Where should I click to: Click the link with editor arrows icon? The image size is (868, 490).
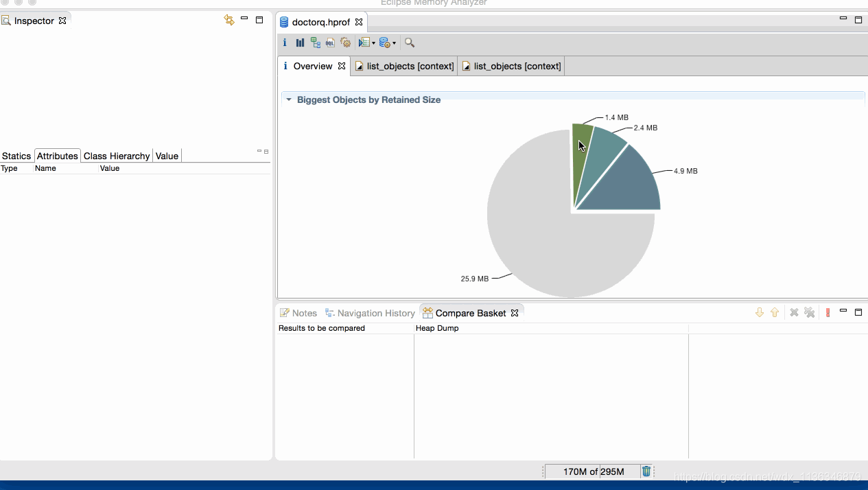click(x=229, y=21)
